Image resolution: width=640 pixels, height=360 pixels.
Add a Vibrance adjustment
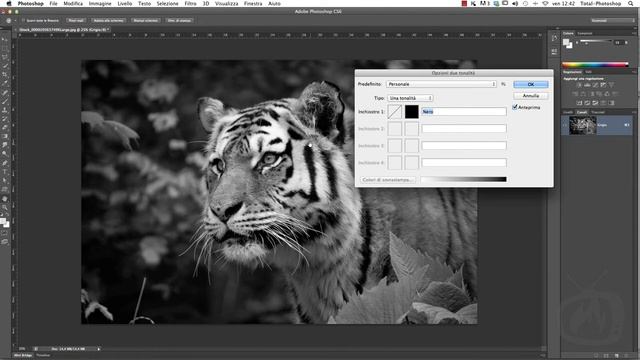point(611,85)
